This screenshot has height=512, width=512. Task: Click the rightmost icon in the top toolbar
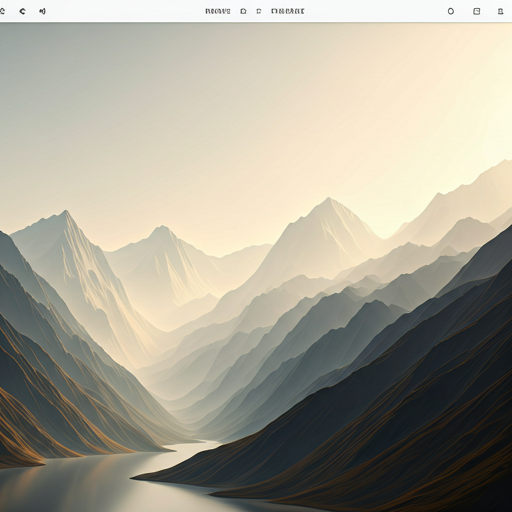pos(500,11)
